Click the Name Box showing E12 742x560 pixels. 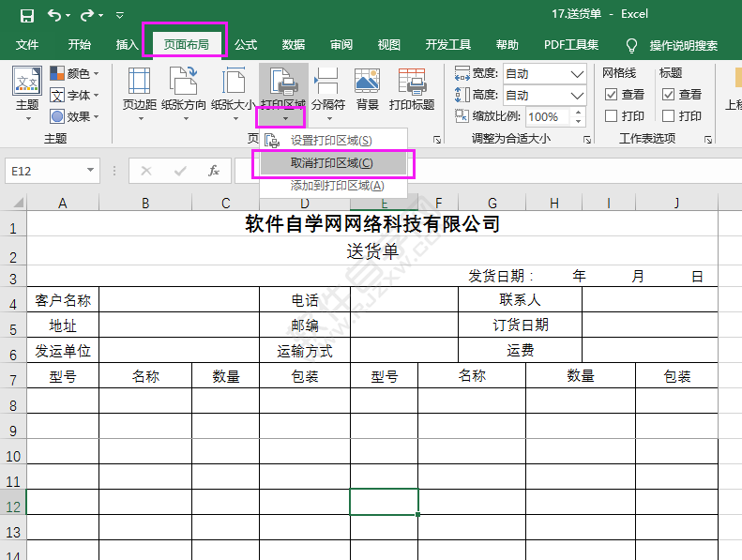pyautogui.click(x=45, y=171)
